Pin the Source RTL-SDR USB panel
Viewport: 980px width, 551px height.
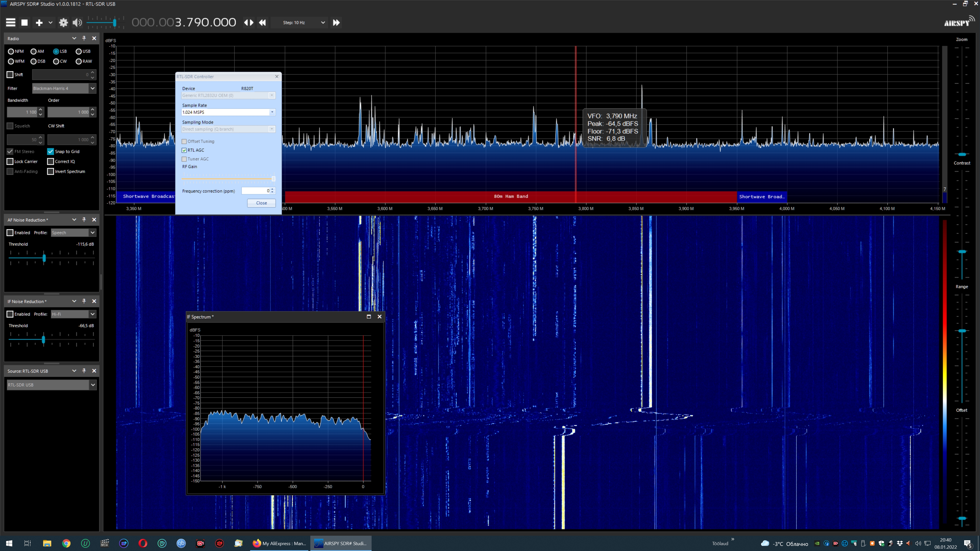point(84,371)
